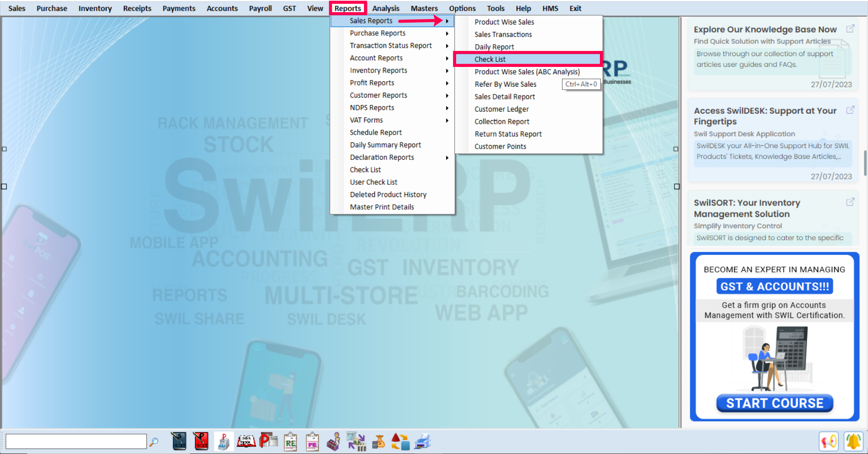
Task: Open the Tools menu
Action: [495, 8]
